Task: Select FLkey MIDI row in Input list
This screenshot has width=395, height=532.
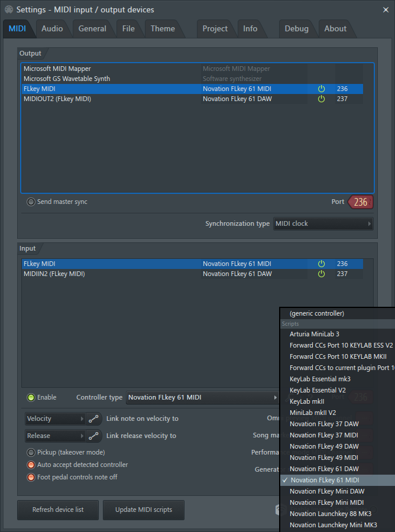Action: pos(192,264)
